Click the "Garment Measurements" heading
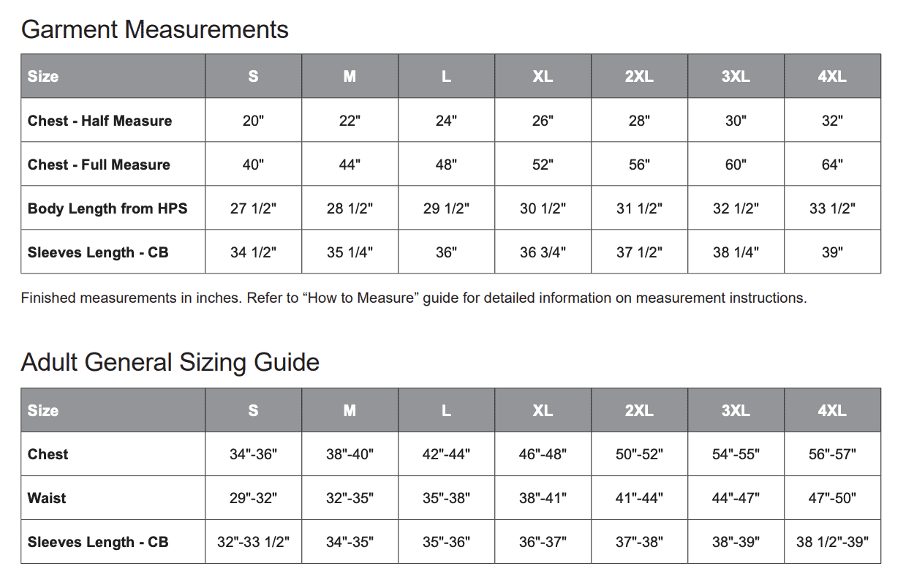 pyautogui.click(x=154, y=30)
